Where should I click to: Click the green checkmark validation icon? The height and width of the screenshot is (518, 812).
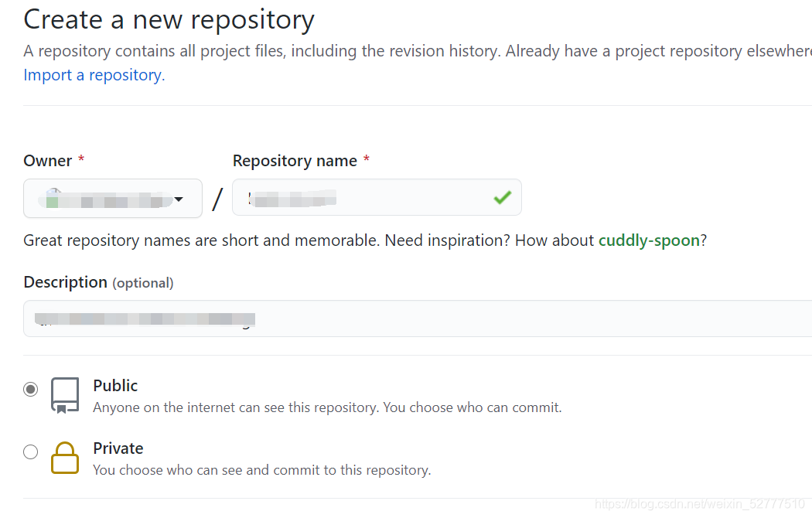(503, 198)
